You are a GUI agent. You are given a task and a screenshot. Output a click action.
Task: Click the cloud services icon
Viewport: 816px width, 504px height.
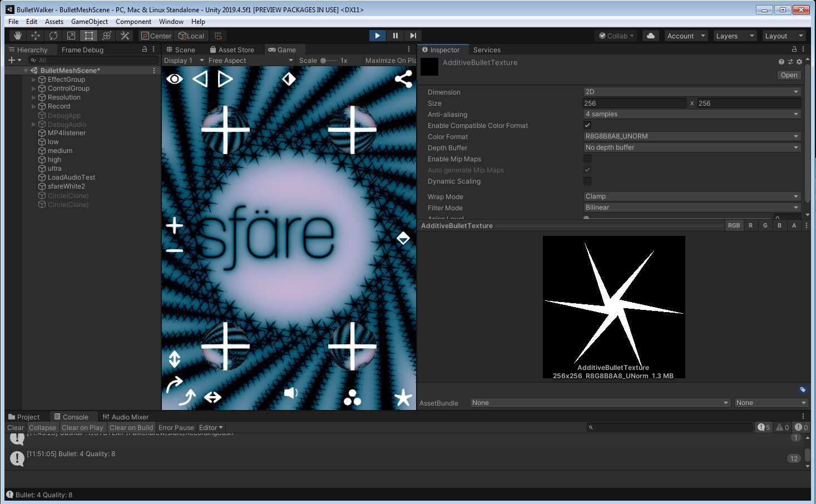(x=650, y=36)
